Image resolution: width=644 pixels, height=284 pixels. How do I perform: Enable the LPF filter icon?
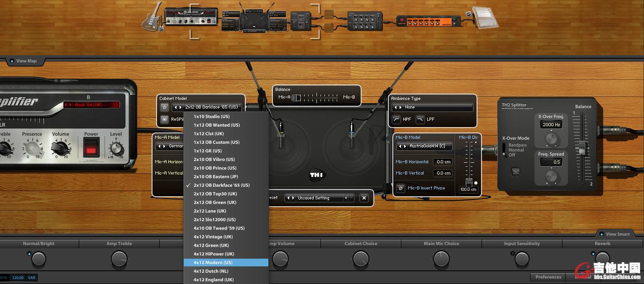[420, 119]
